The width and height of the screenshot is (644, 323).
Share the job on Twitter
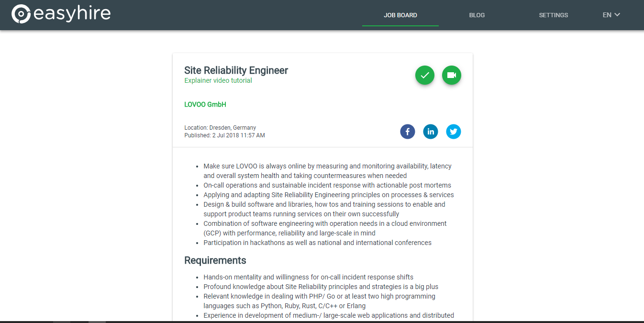point(454,132)
